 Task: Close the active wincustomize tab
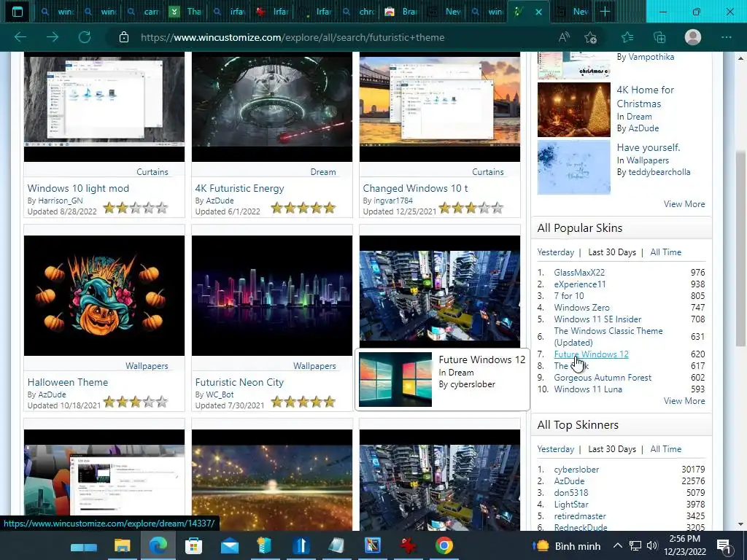[539, 12]
